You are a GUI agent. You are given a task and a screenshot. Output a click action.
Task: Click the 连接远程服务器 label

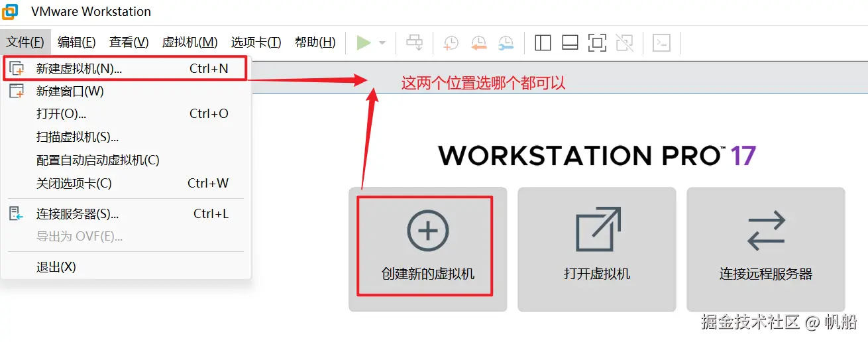click(x=766, y=274)
